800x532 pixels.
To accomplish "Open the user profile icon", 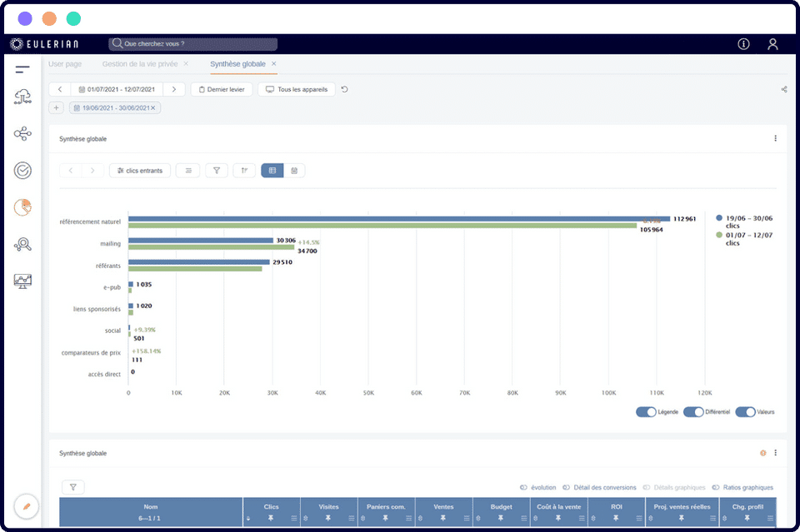I will [x=772, y=44].
